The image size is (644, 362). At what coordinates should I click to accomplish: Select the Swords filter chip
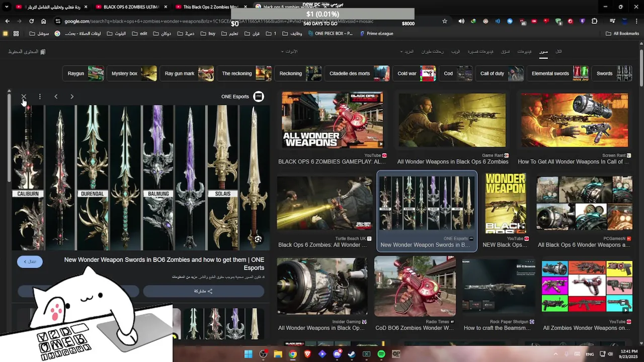coord(612,73)
